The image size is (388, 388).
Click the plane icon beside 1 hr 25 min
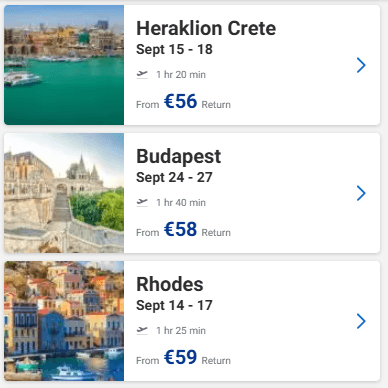click(x=142, y=330)
